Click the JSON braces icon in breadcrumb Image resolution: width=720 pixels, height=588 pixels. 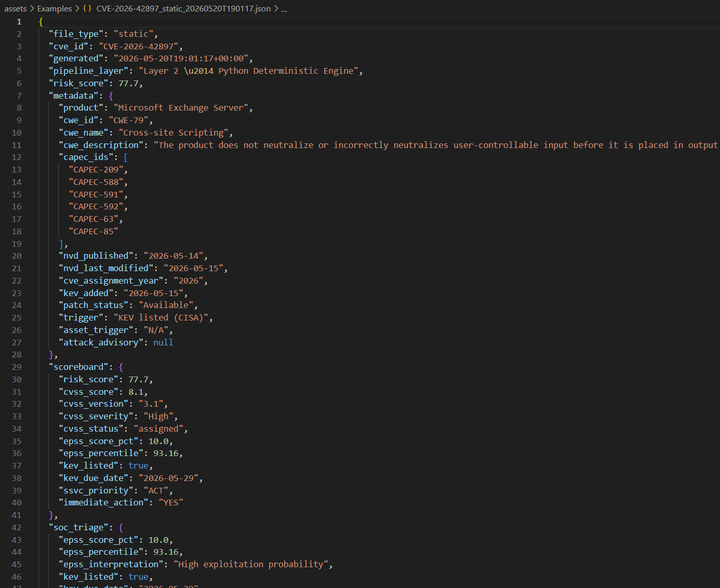87,8
